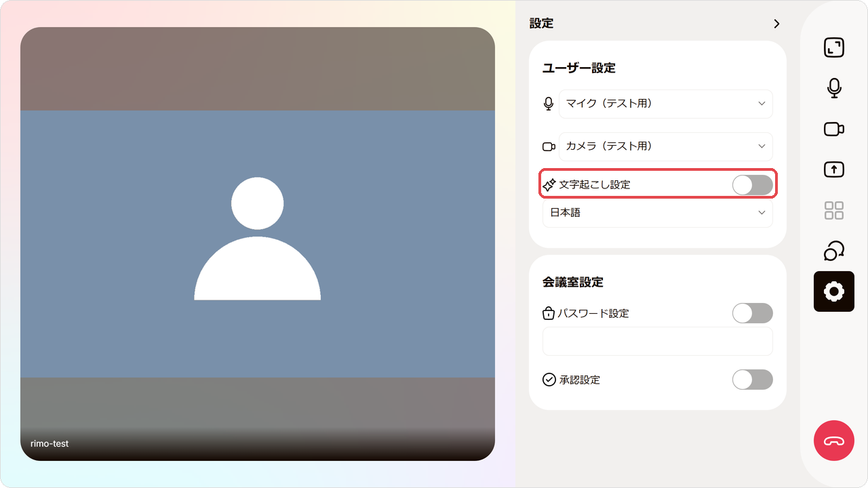Screen dimensions: 868x488
Task: Click the password input field
Action: pyautogui.click(x=658, y=342)
